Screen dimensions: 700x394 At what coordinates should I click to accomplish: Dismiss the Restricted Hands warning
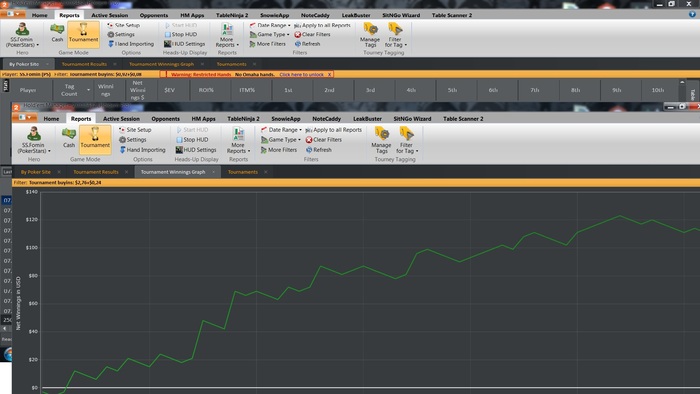[x=329, y=75]
